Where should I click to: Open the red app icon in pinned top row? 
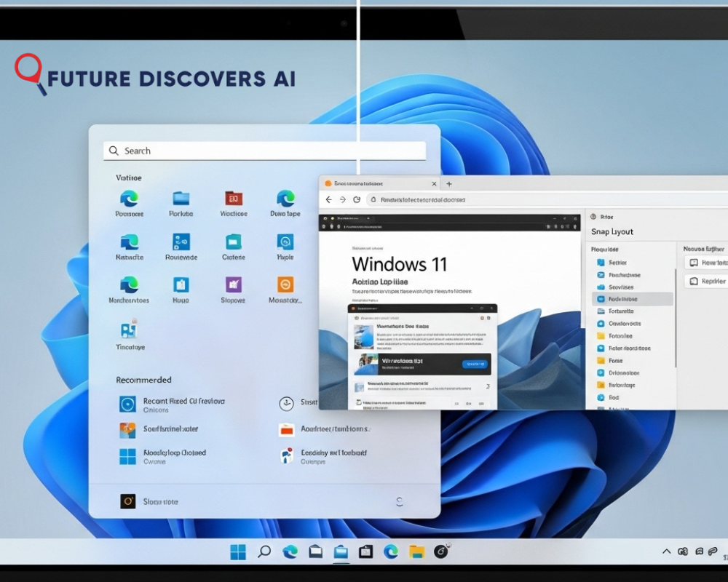[234, 199]
